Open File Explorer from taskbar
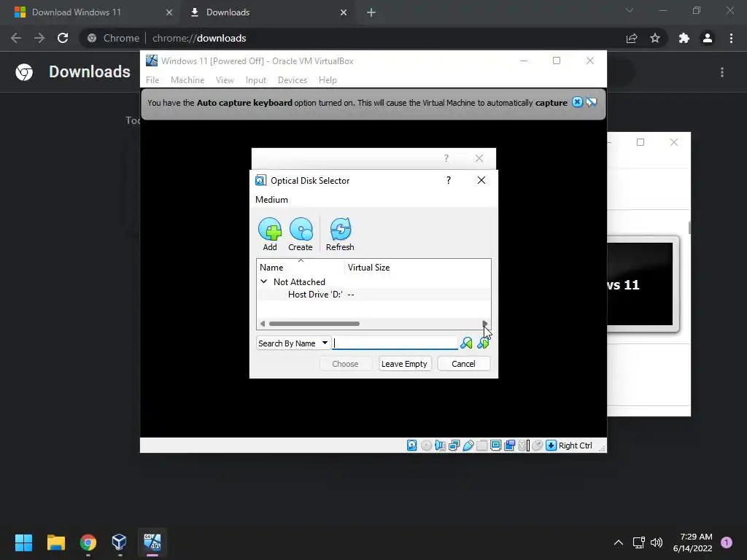This screenshot has height=560, width=747. [x=55, y=542]
